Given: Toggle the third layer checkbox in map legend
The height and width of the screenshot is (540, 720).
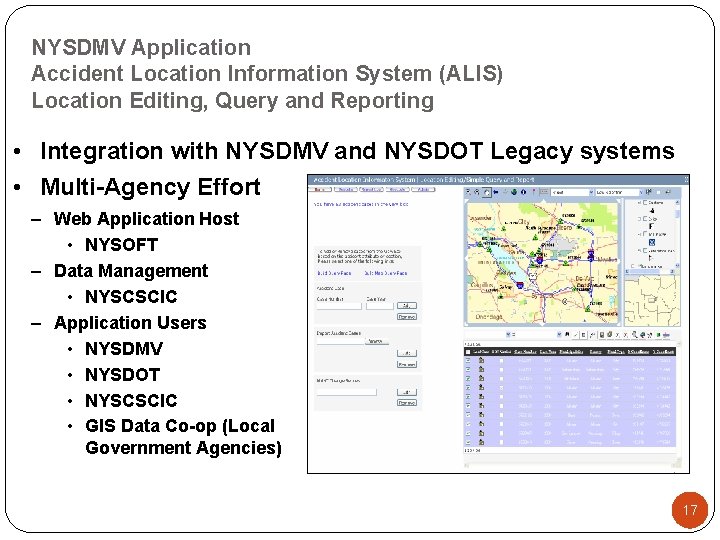Looking at the screenshot, I should (x=645, y=234).
